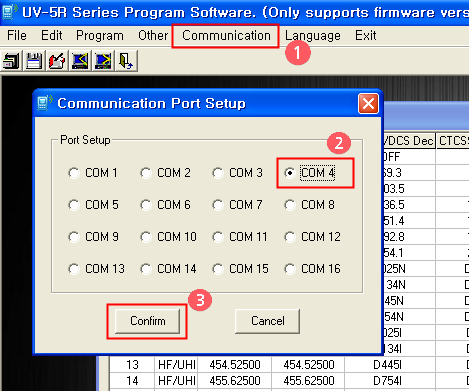Click the Open file cabinet toolbar icon
Viewport: 469px width, 391px height.
[12, 61]
